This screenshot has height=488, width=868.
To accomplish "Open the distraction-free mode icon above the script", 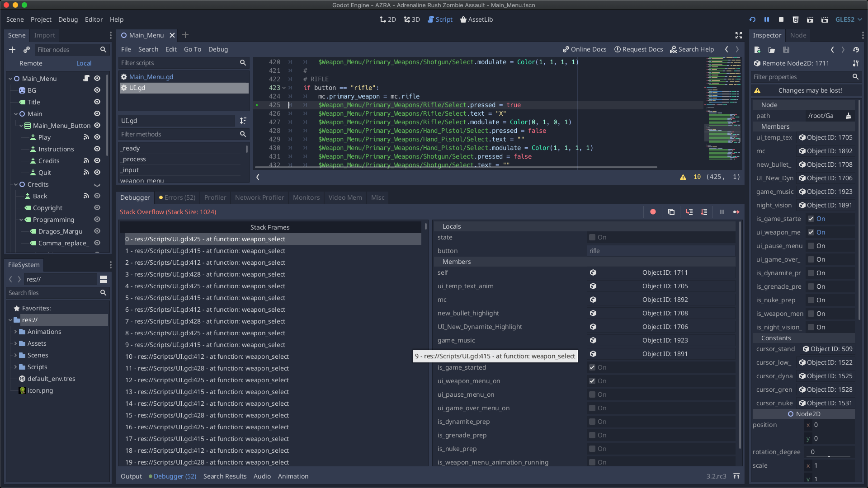I will click(739, 35).
